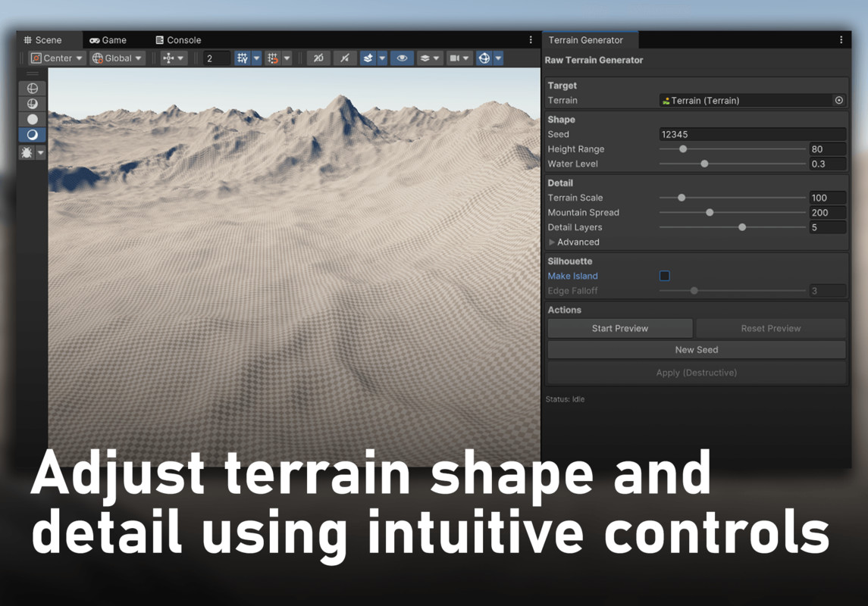Toggle scene audio mute icon
The width and height of the screenshot is (868, 606).
(x=345, y=58)
